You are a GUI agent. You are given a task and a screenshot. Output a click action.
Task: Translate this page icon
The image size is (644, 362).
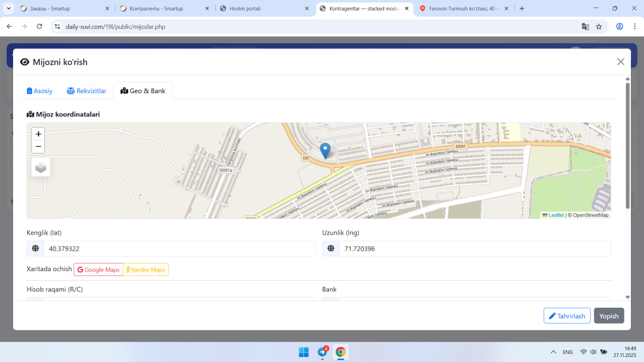coord(585,27)
